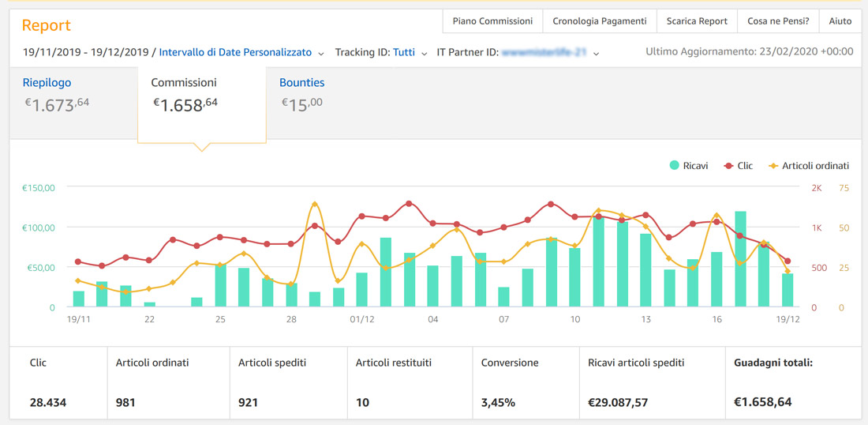Expand the IT Partner ID dropdown arrow
This screenshot has height=425, width=868.
(596, 54)
